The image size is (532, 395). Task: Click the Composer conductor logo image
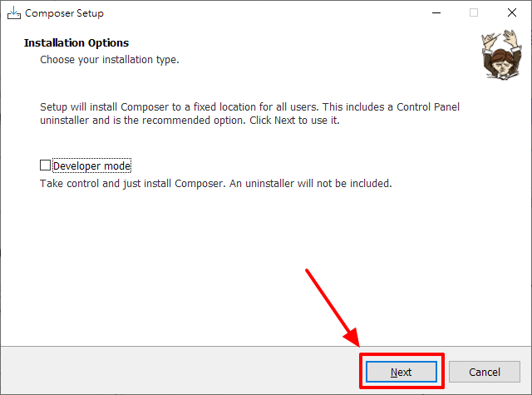click(x=501, y=55)
